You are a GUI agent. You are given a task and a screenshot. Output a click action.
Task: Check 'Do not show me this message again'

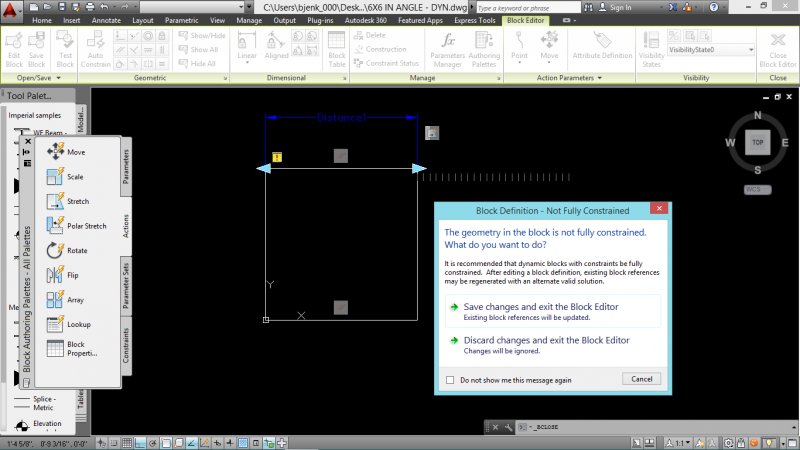tap(449, 380)
